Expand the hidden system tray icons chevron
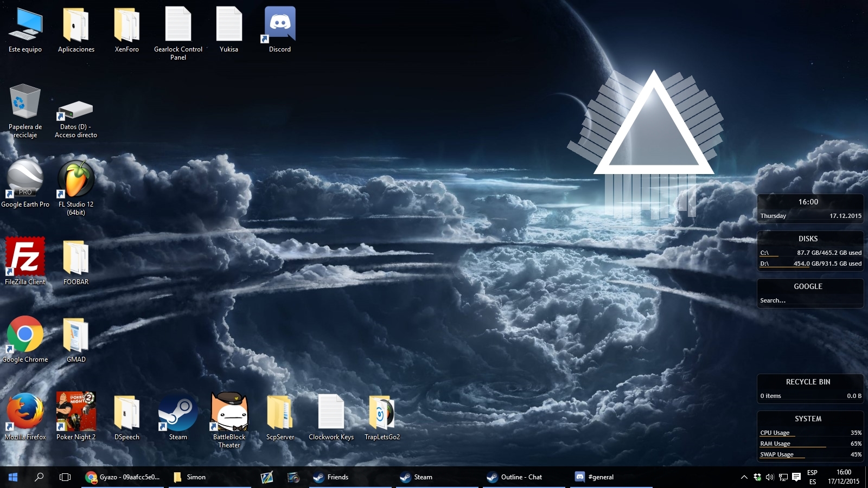Image resolution: width=868 pixels, height=488 pixels. (x=744, y=477)
